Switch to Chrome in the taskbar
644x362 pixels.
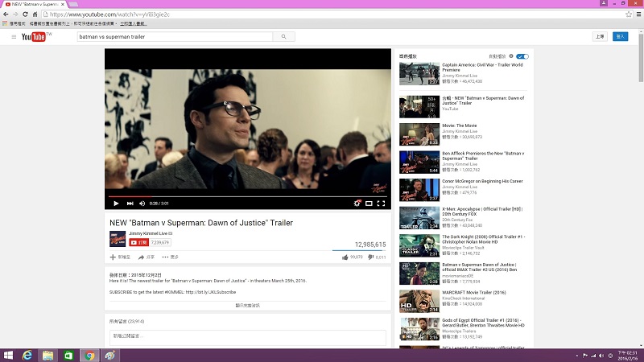(x=89, y=356)
